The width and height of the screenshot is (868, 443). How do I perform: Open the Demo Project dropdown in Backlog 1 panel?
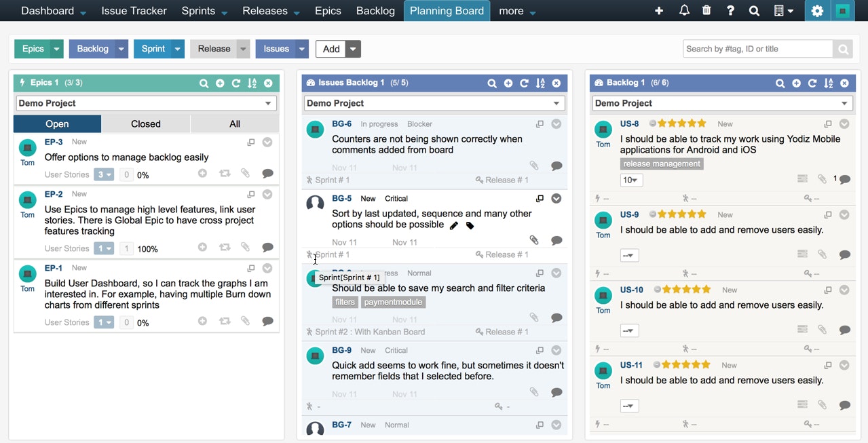722,103
